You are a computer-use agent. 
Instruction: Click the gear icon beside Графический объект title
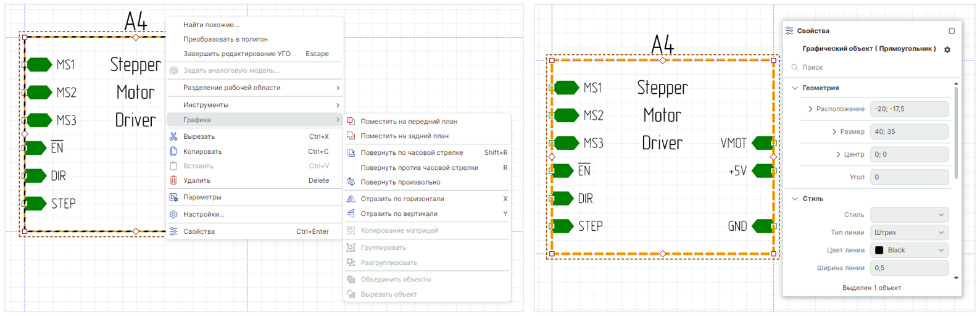(947, 49)
